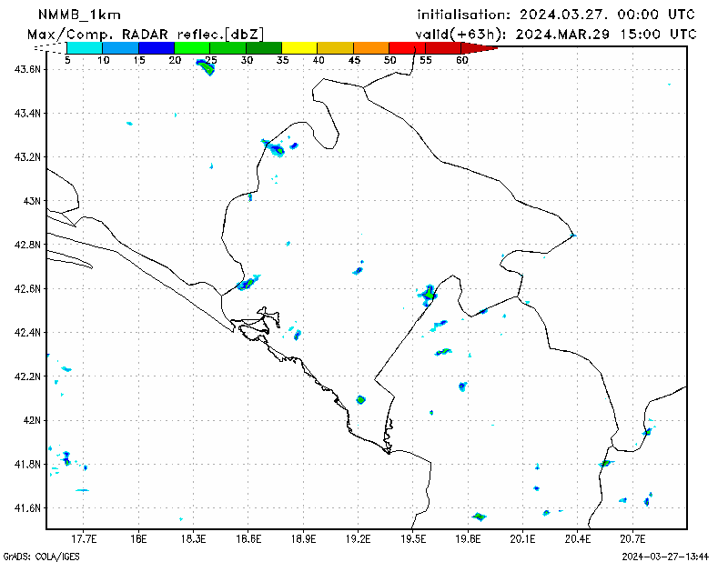Viewport: 728px width, 562px height.
Task: Click the "initialisation: 2024.03.27. 00:00 UTC" text
Action: 556,15
